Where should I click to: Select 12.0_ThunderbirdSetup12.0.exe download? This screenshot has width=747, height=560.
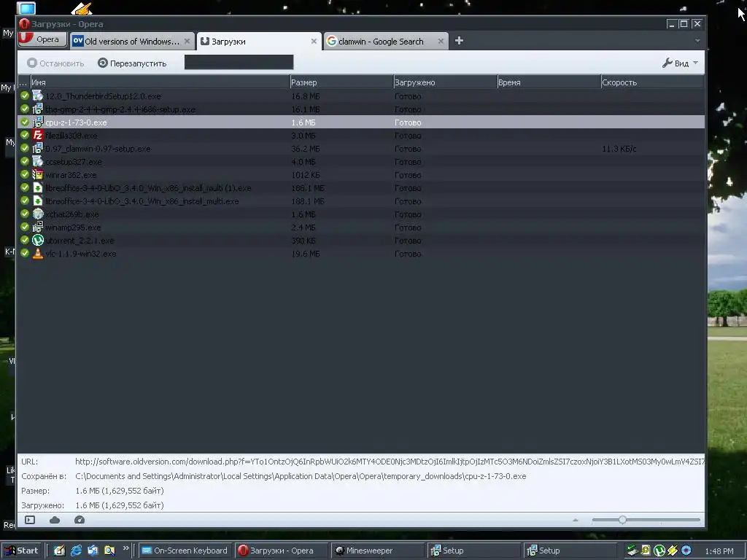pos(361,96)
